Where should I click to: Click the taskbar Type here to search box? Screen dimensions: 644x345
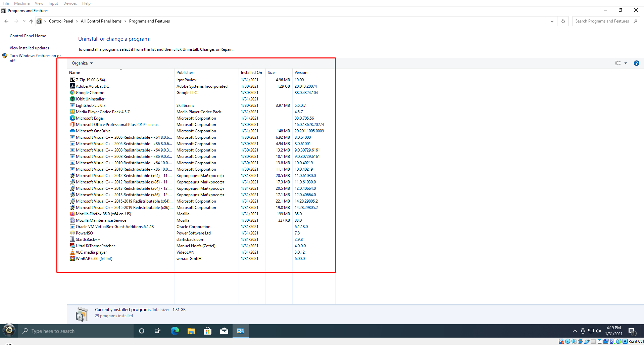coord(76,331)
